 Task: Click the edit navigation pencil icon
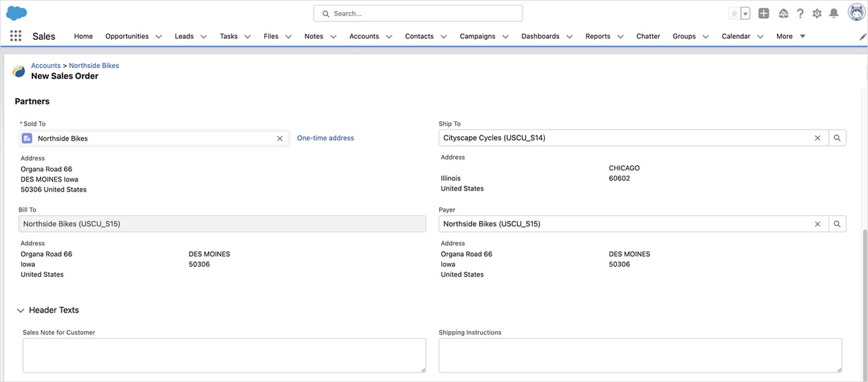tap(863, 37)
